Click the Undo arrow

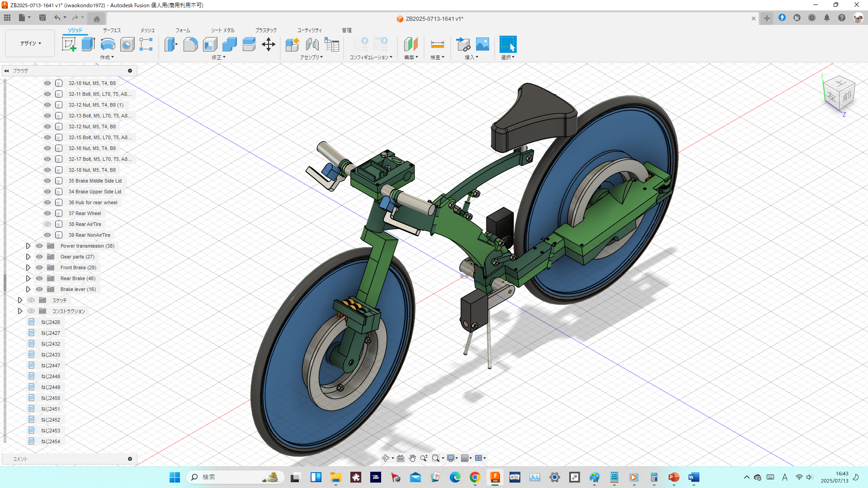click(57, 18)
